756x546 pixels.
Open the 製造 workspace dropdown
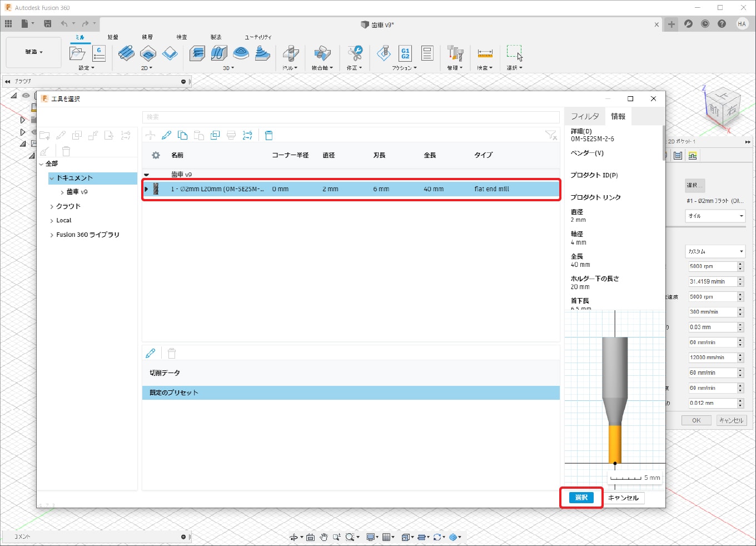pos(33,52)
